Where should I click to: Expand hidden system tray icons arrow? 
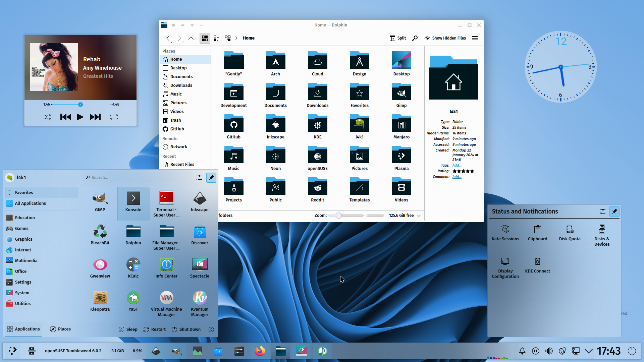click(589, 351)
